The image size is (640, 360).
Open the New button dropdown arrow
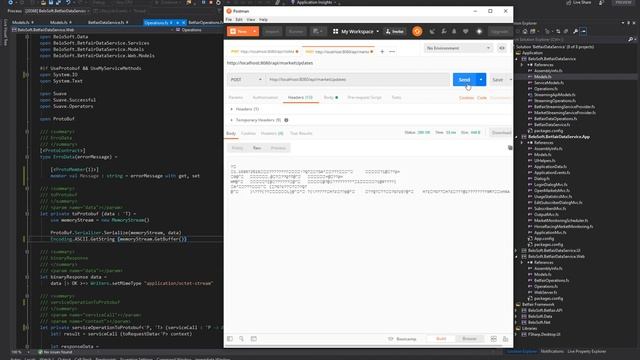coord(254,31)
